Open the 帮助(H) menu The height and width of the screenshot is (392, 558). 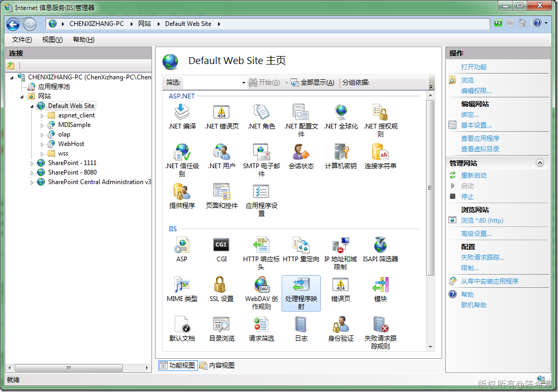coord(84,40)
